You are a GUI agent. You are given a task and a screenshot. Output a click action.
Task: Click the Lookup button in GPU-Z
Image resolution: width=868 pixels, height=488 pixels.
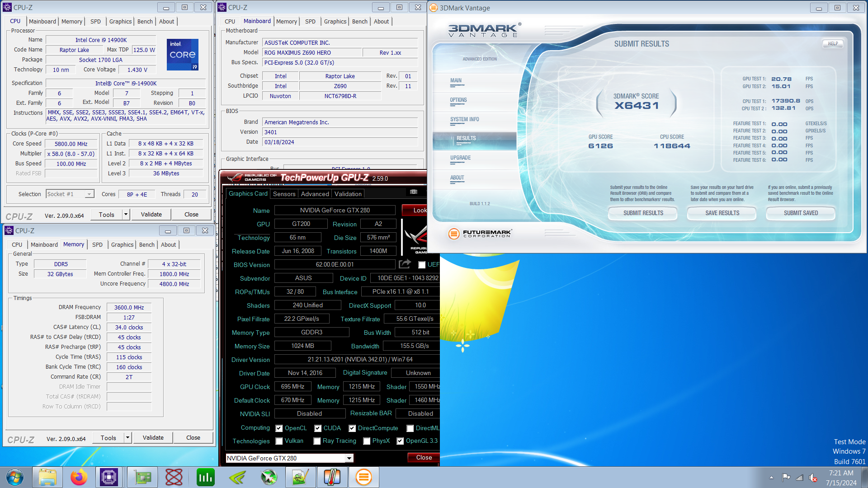(x=414, y=210)
